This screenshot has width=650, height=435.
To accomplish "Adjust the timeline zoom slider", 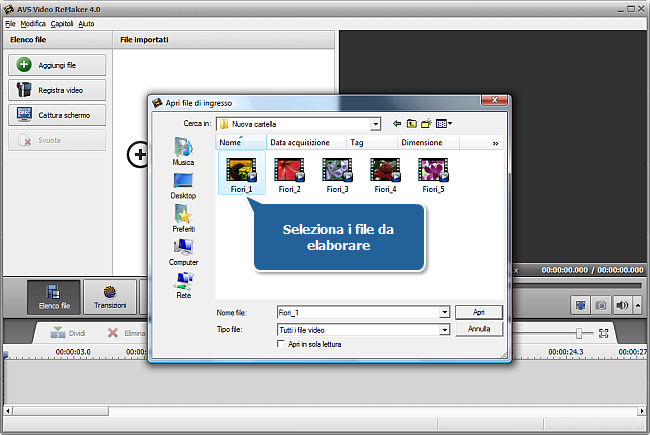I will click(x=579, y=333).
